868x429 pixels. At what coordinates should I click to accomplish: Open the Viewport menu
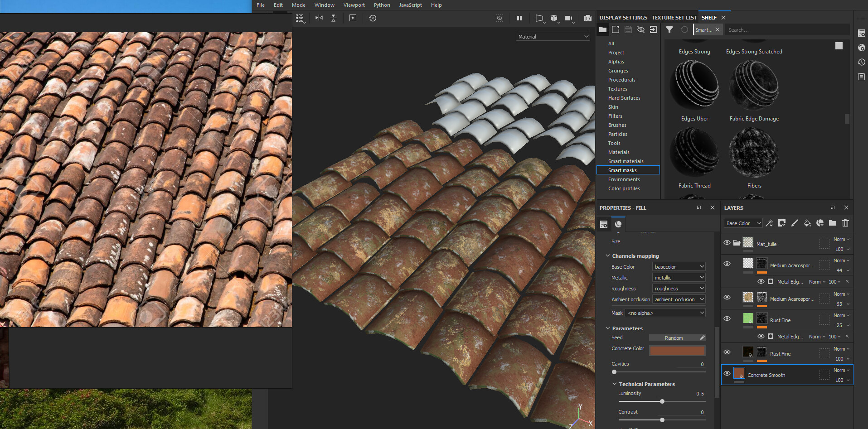[x=354, y=5]
